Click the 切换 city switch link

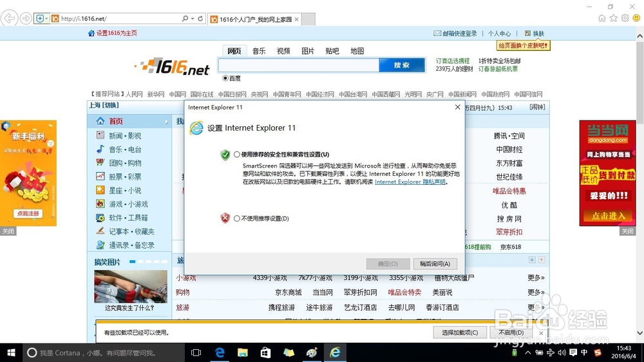111,105
